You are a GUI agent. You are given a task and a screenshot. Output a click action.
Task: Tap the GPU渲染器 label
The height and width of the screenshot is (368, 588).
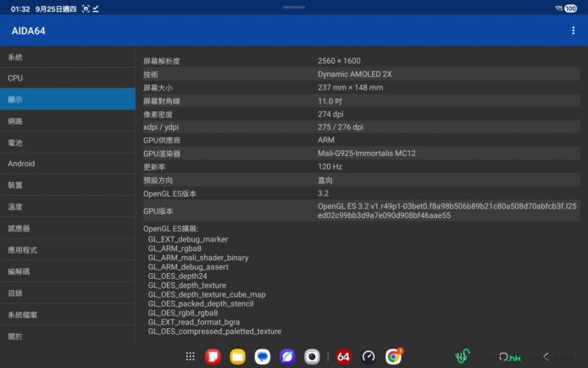pos(162,153)
